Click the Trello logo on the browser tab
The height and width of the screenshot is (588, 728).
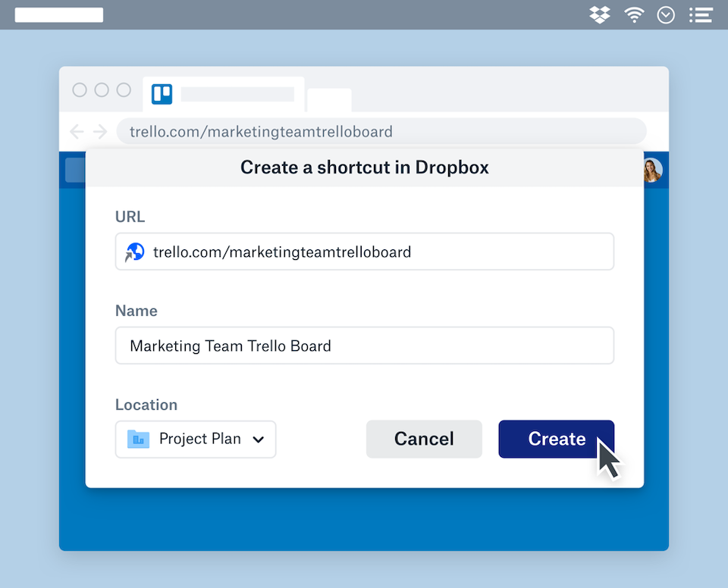pyautogui.click(x=162, y=94)
